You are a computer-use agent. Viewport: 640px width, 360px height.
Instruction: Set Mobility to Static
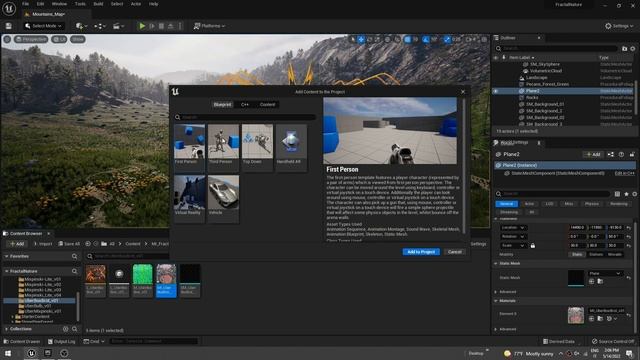click(x=577, y=254)
